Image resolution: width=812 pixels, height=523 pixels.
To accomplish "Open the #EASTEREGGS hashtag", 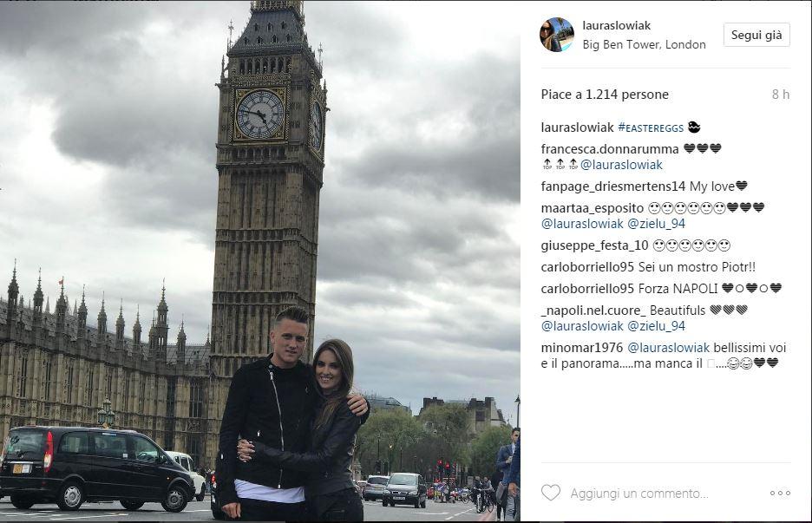I will point(651,127).
